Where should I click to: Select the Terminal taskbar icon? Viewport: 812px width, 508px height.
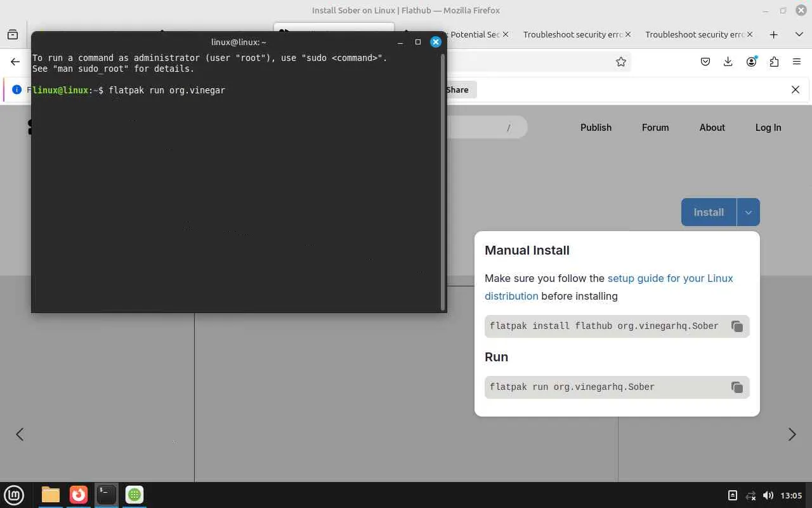(x=107, y=495)
